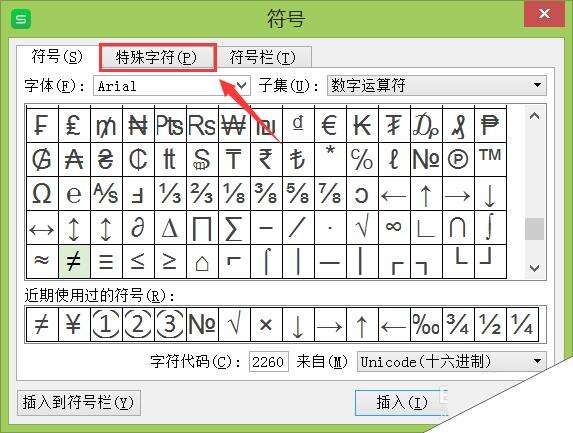This screenshot has width=573, height=433.
Task: Click the symbol grid scrollbar thumb
Action: (534, 229)
